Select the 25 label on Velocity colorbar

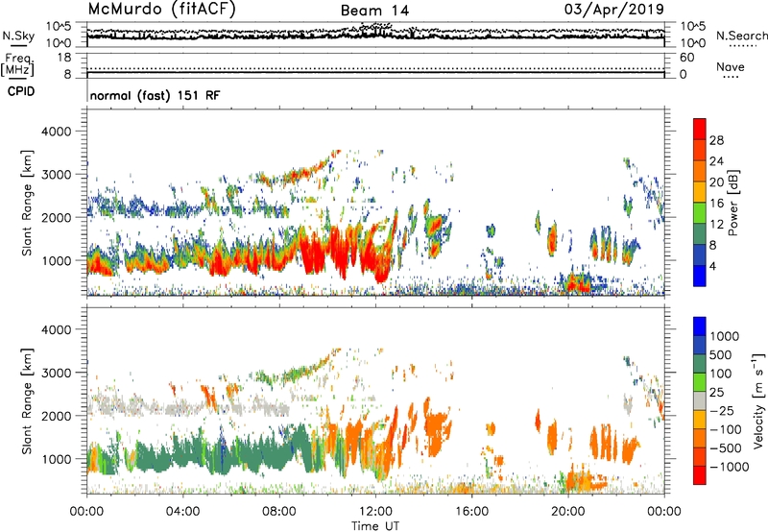click(x=716, y=392)
